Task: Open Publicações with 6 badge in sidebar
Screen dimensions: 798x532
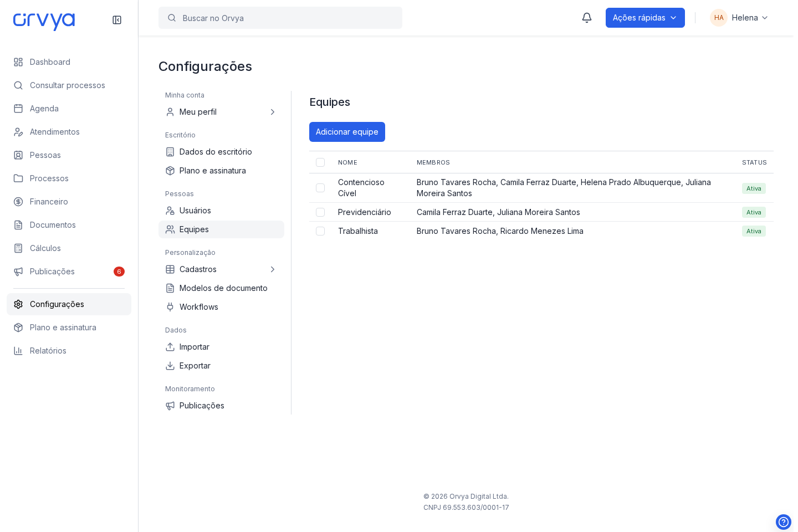Action: (x=69, y=272)
